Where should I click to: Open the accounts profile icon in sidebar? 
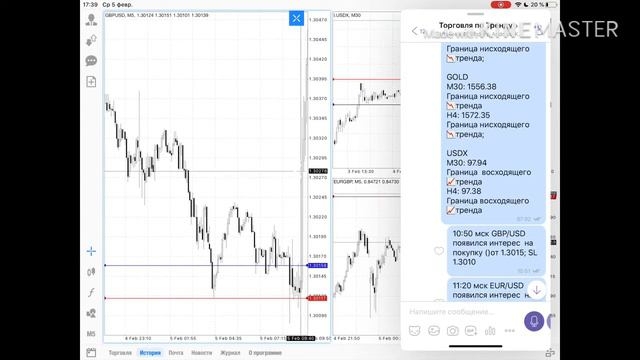pos(91,20)
